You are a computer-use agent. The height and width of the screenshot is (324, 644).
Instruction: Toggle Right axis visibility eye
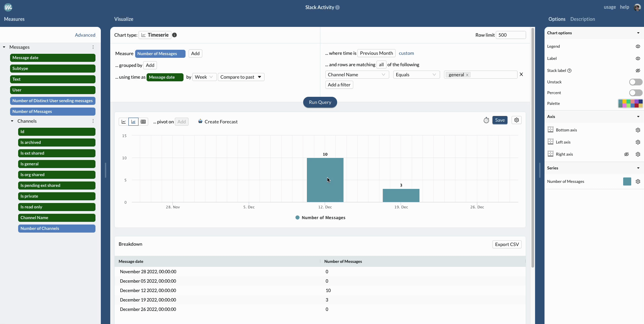[x=627, y=154]
